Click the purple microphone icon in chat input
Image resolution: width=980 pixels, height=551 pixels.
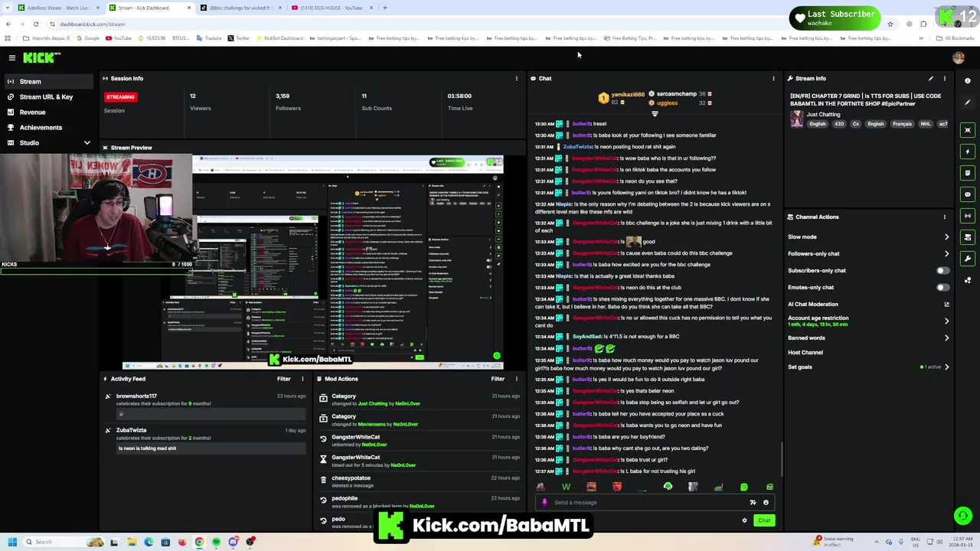click(x=544, y=503)
